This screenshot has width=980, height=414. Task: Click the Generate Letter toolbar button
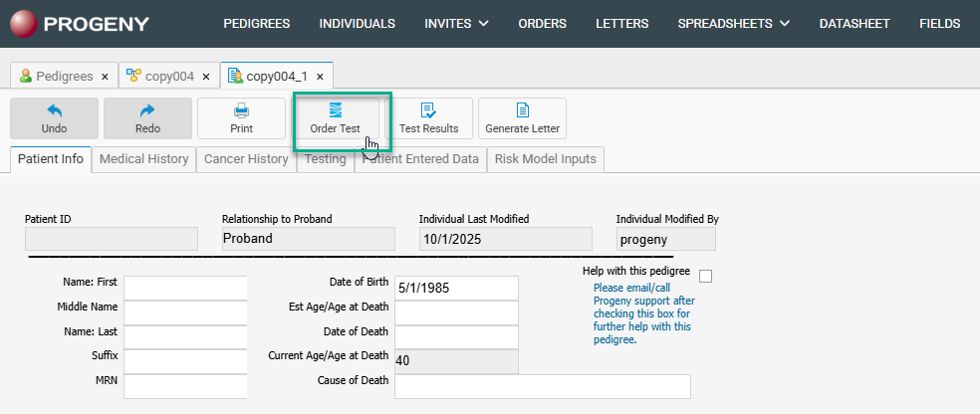coord(522,117)
